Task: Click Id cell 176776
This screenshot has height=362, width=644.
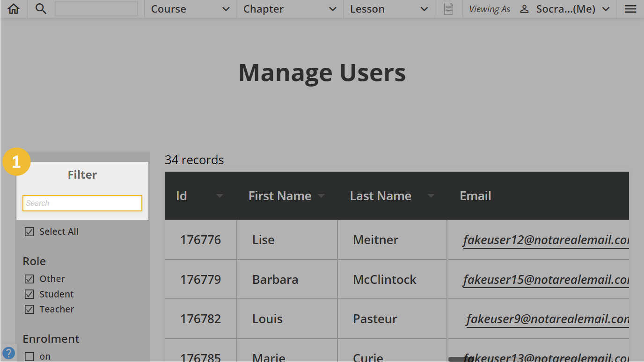Action: (200, 240)
